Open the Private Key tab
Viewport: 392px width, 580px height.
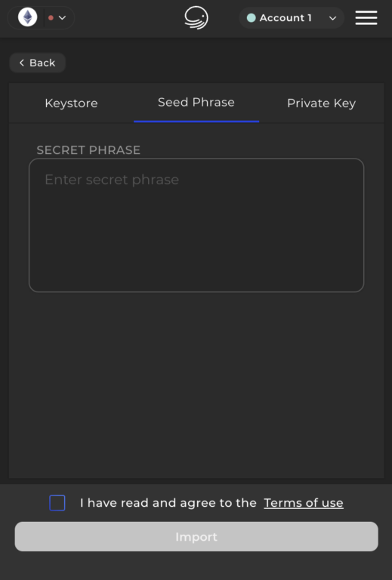321,103
